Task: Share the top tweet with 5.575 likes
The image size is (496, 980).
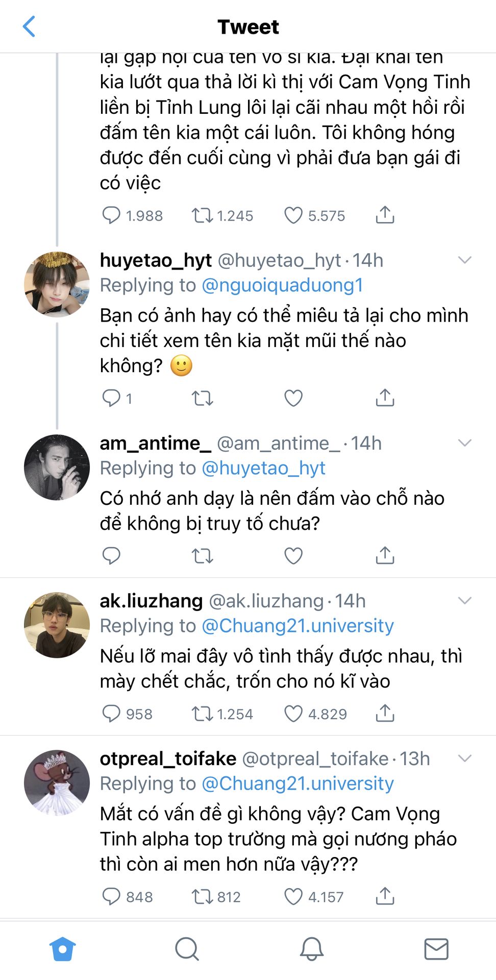Action: (385, 215)
